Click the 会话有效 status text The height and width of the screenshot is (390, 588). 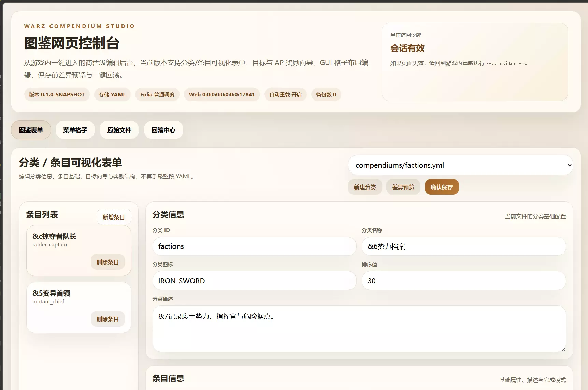(407, 48)
